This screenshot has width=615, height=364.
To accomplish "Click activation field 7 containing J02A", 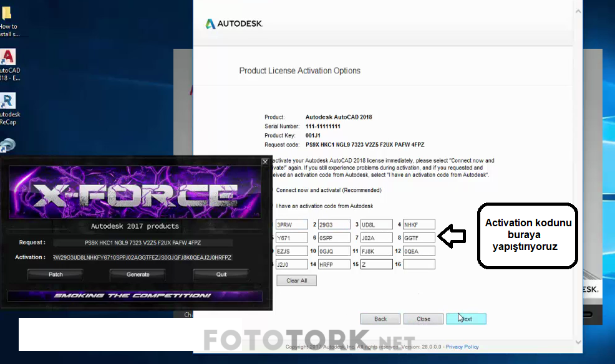I will 377,238.
